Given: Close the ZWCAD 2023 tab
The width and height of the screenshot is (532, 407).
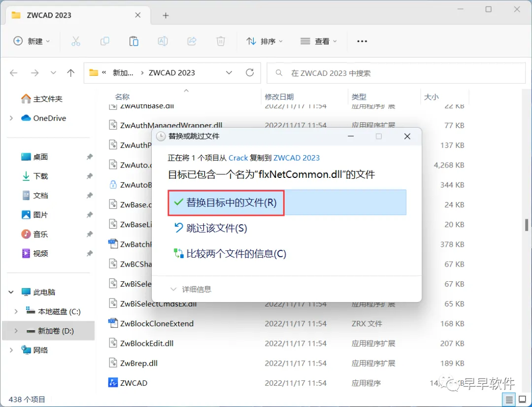Looking at the screenshot, I should 138,15.
